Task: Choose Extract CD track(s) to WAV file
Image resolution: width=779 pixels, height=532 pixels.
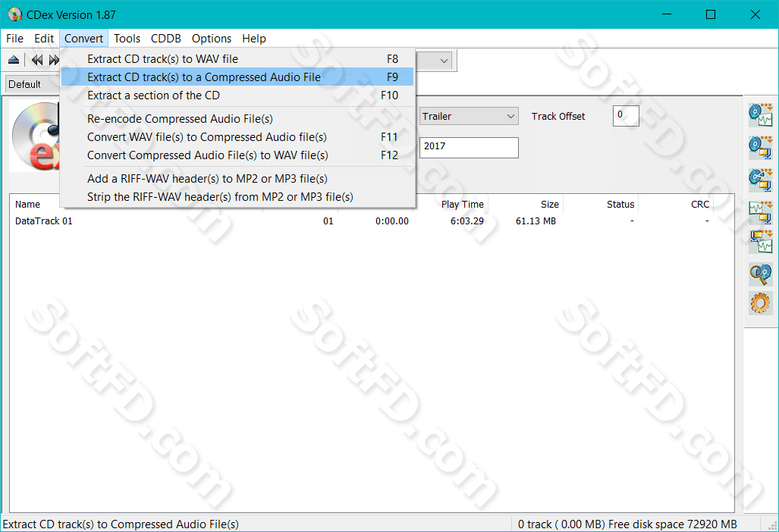Action: pos(237,58)
